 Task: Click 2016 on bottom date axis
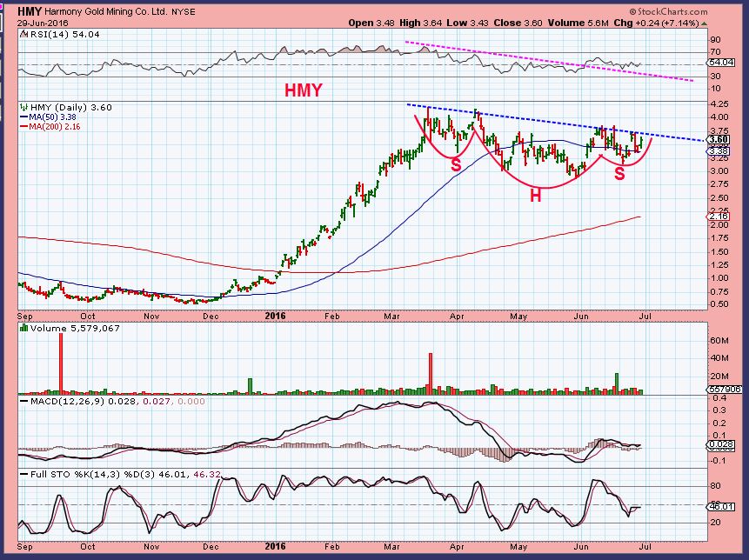(x=275, y=546)
